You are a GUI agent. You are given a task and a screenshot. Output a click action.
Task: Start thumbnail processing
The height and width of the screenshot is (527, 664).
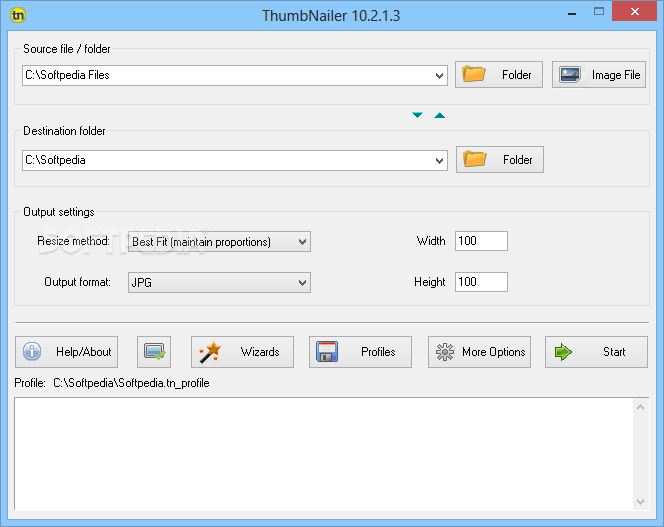click(596, 352)
